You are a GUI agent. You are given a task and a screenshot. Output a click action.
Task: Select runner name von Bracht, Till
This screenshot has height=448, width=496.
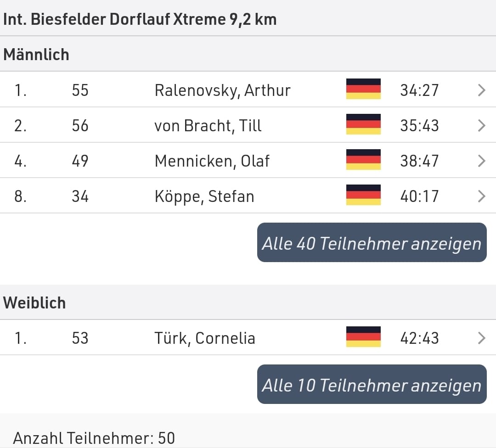pyautogui.click(x=208, y=126)
